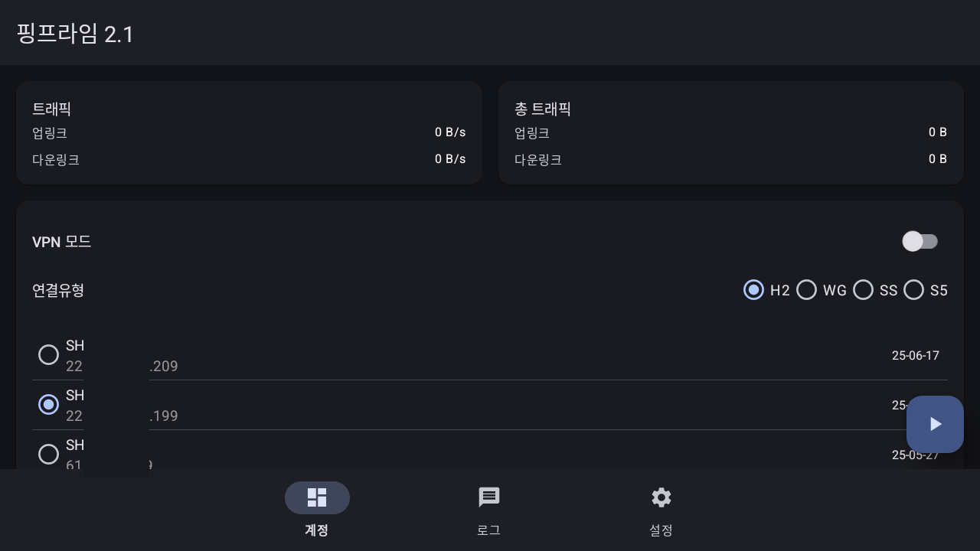The width and height of the screenshot is (980, 551).
Task: Toggle the VPN 모드 switch
Action: click(920, 242)
